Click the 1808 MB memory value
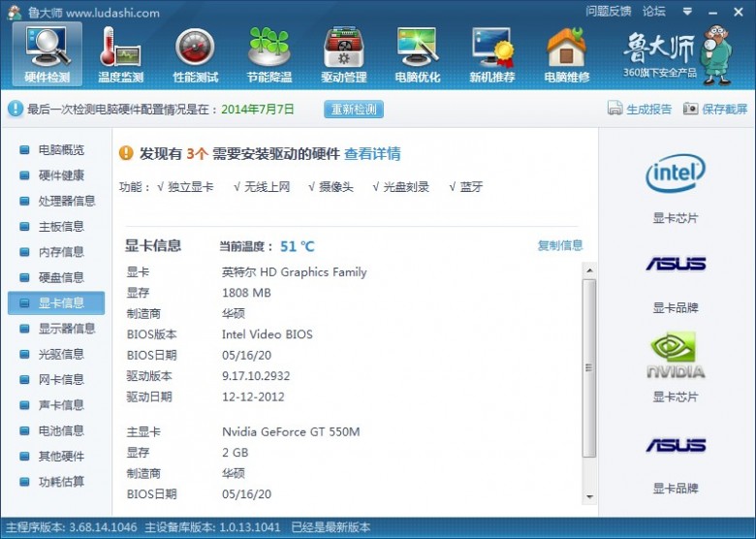 point(246,293)
